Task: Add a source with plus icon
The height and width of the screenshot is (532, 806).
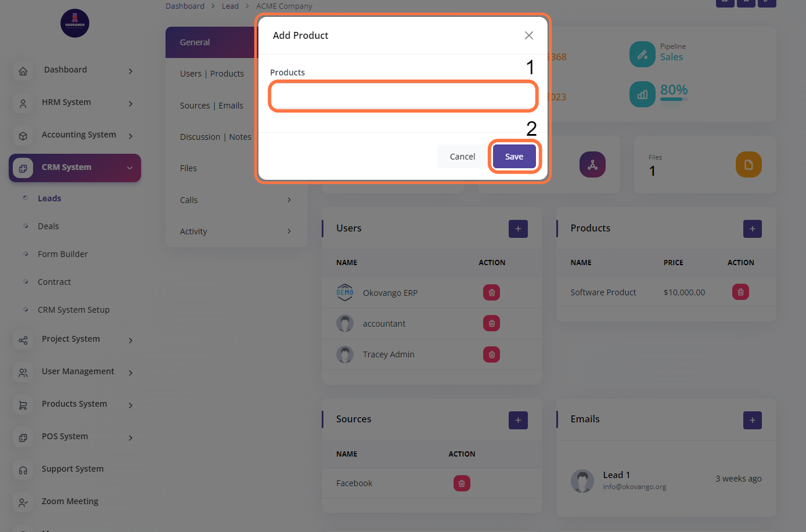Action: [518, 420]
